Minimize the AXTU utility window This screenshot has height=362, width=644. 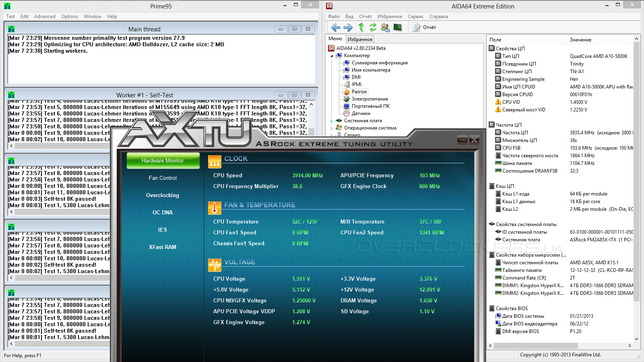(462, 140)
